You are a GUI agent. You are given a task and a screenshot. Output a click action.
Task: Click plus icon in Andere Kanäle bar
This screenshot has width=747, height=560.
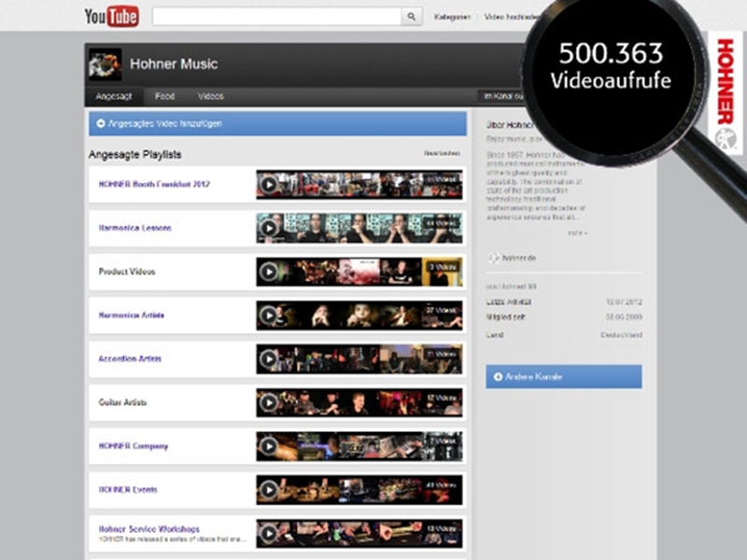tap(498, 377)
